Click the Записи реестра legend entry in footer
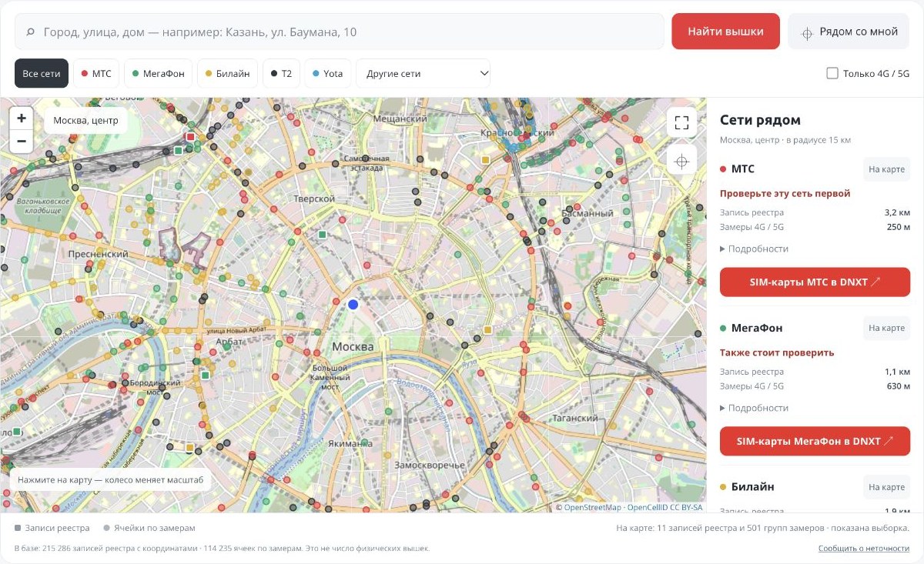The width and height of the screenshot is (924, 564). [52, 528]
